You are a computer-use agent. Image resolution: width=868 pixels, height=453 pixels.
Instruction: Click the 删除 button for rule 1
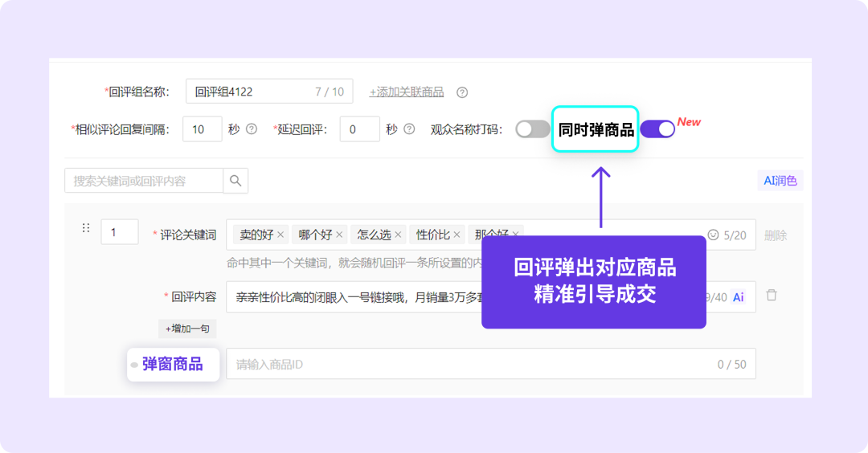pos(775,235)
